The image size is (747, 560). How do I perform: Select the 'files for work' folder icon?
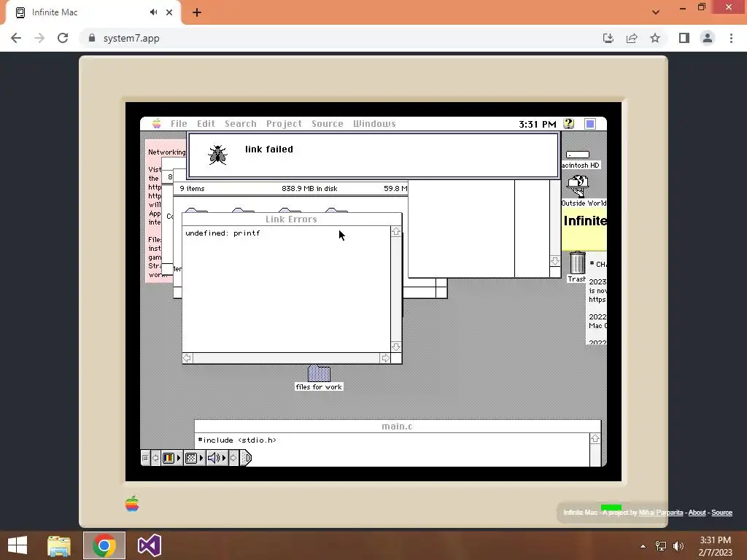pos(319,373)
